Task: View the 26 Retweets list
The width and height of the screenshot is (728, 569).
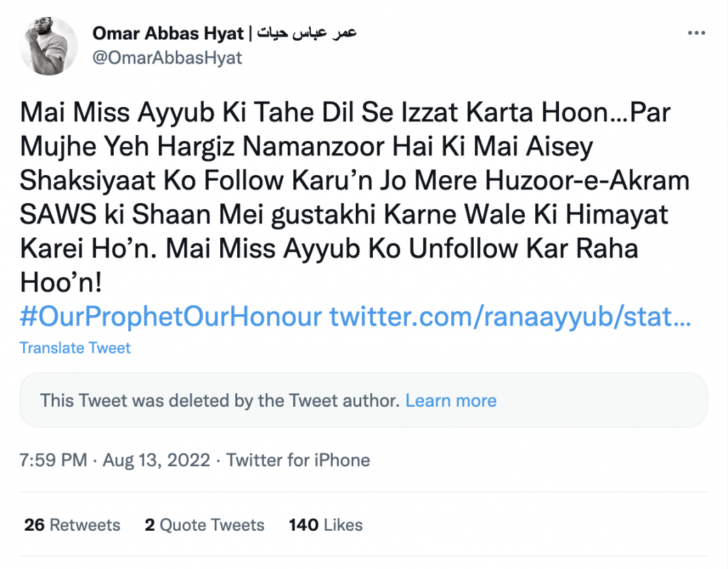Action: tap(72, 525)
